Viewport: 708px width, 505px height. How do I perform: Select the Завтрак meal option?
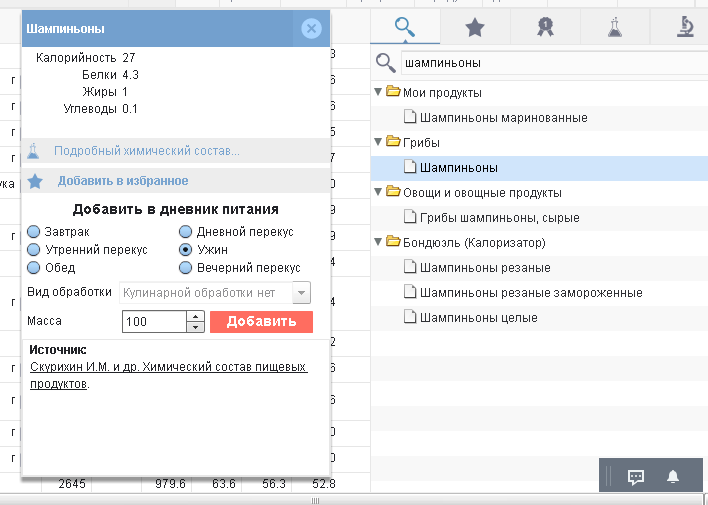tap(34, 232)
